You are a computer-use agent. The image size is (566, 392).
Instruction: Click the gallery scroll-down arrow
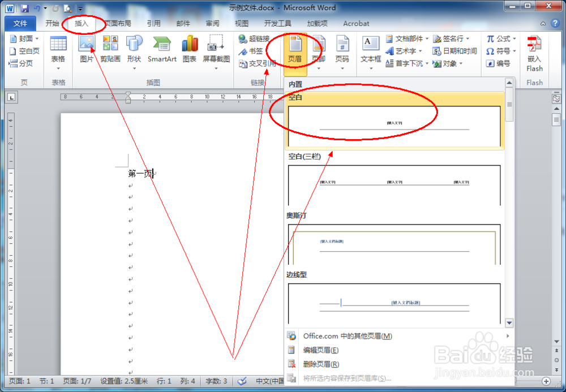point(509,323)
